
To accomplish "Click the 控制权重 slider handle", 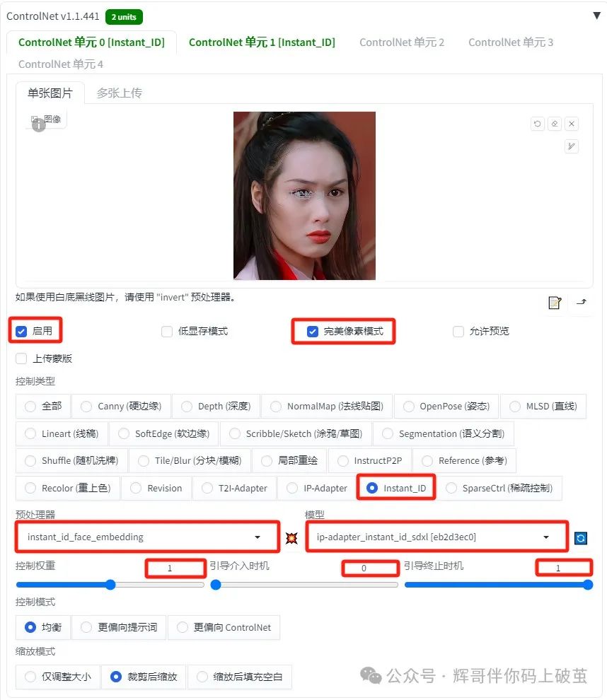I will click(x=110, y=585).
